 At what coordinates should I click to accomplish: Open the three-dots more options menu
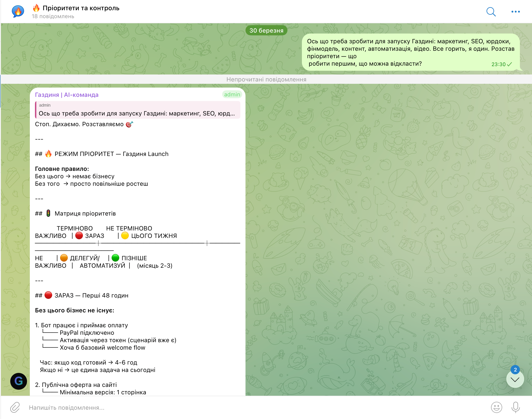coord(515,12)
